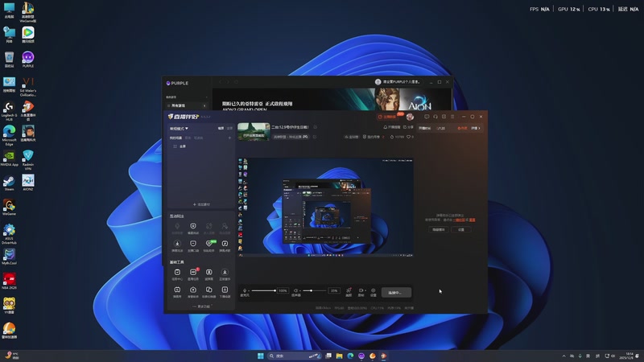Open the 设置 settings gear in bottom bar
Viewport: 644px width, 362px height.
click(x=374, y=292)
